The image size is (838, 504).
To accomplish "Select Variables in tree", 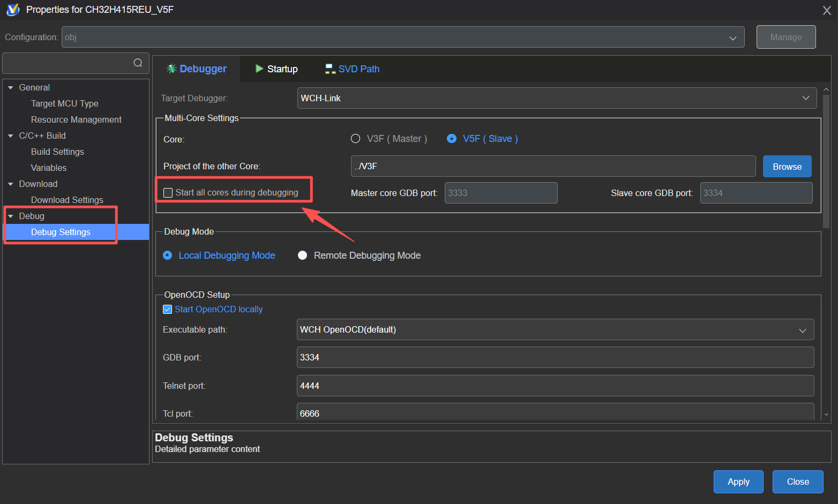I will pyautogui.click(x=49, y=168).
